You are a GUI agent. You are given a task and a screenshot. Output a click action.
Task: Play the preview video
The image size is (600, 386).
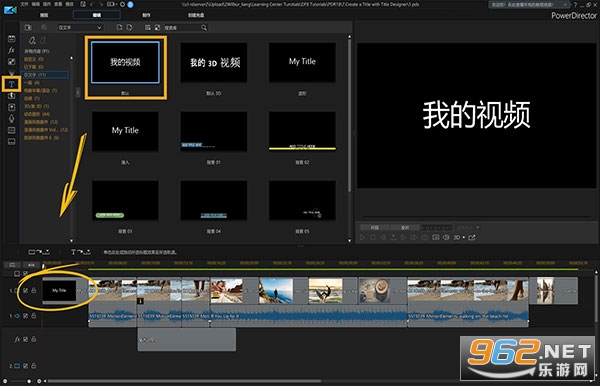(363, 238)
